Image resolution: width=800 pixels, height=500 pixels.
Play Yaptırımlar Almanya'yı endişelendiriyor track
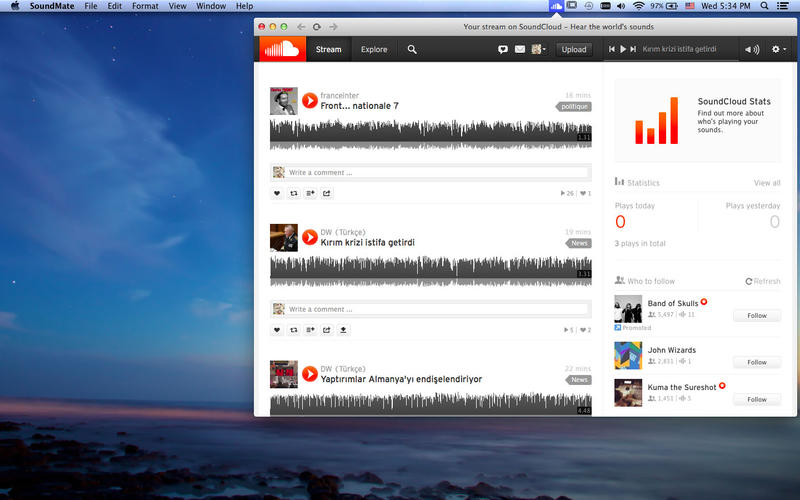310,373
